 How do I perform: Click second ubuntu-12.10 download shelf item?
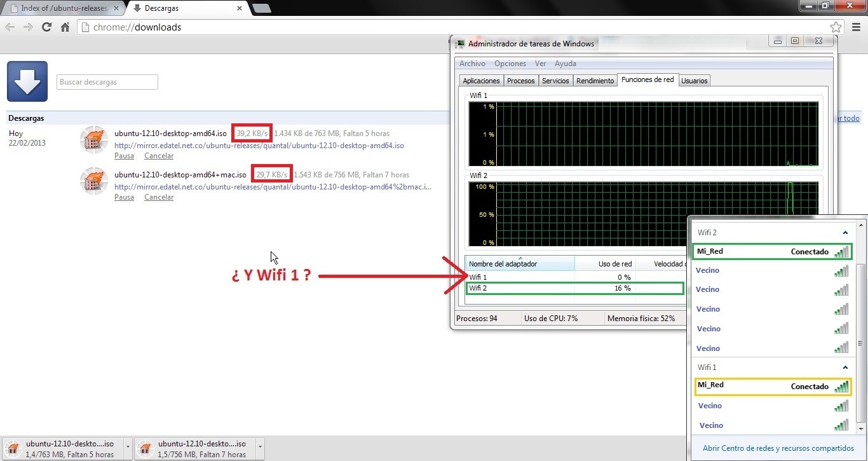[x=194, y=448]
